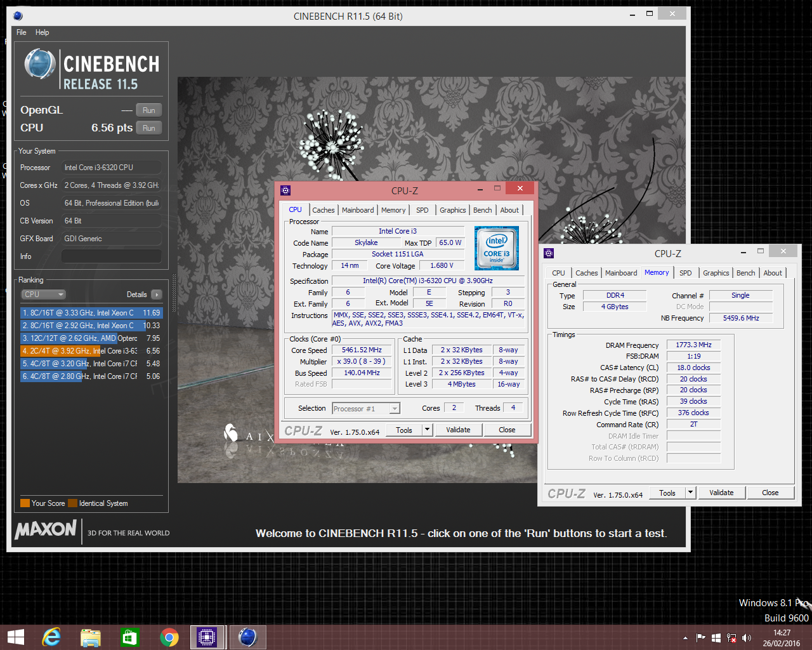Click Your Score orange legend swatch
The image size is (812, 650).
(x=25, y=503)
